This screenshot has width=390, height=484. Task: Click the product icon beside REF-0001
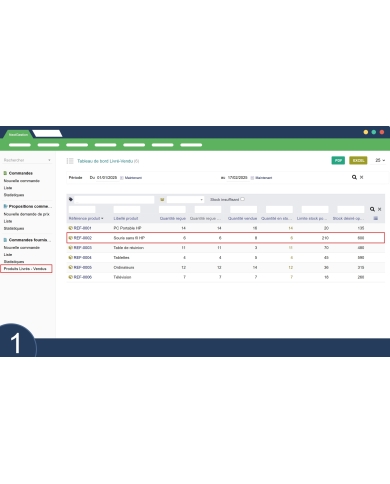click(70, 228)
